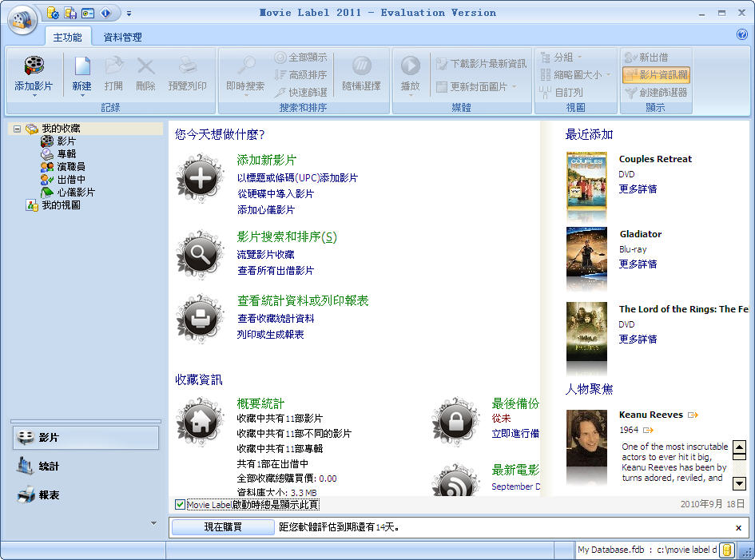755x560 pixels.
Task: Collapse the 我的收藏 tree node
Action: click(x=17, y=129)
